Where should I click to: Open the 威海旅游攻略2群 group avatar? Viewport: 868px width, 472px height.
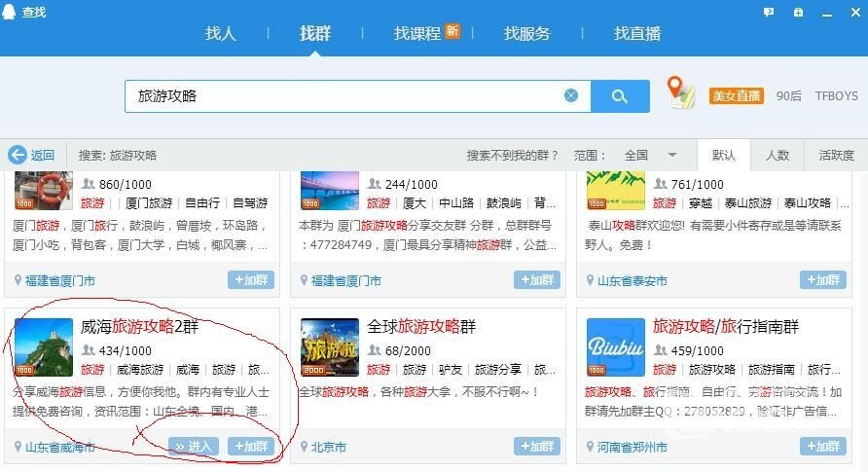(44, 347)
